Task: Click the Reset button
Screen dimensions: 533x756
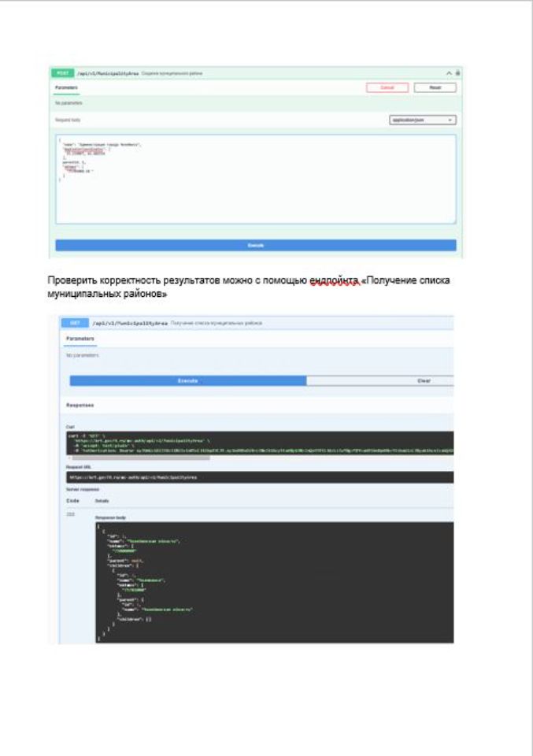Action: tap(435, 87)
